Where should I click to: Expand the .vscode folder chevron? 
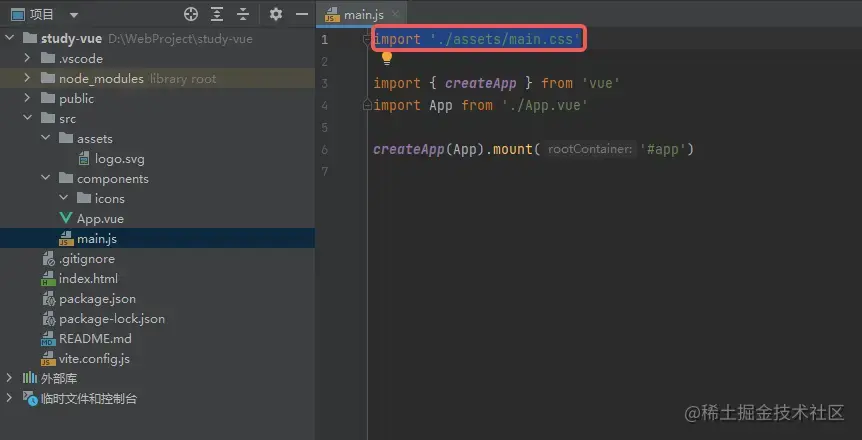(27, 58)
